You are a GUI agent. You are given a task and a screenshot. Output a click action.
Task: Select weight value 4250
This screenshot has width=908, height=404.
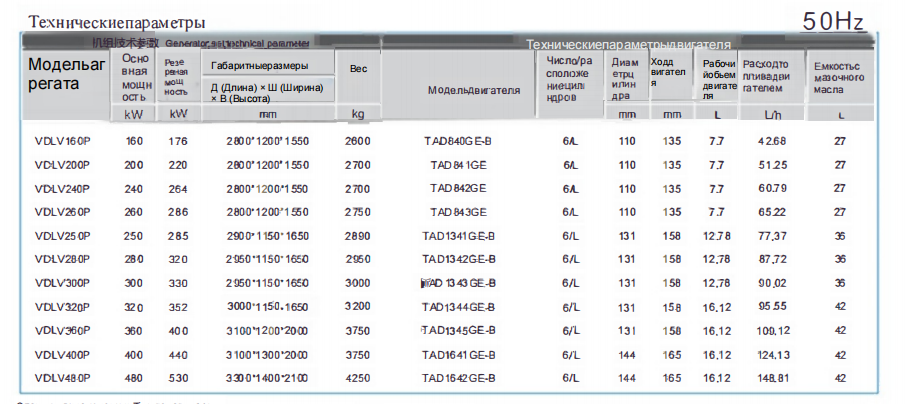(357, 378)
